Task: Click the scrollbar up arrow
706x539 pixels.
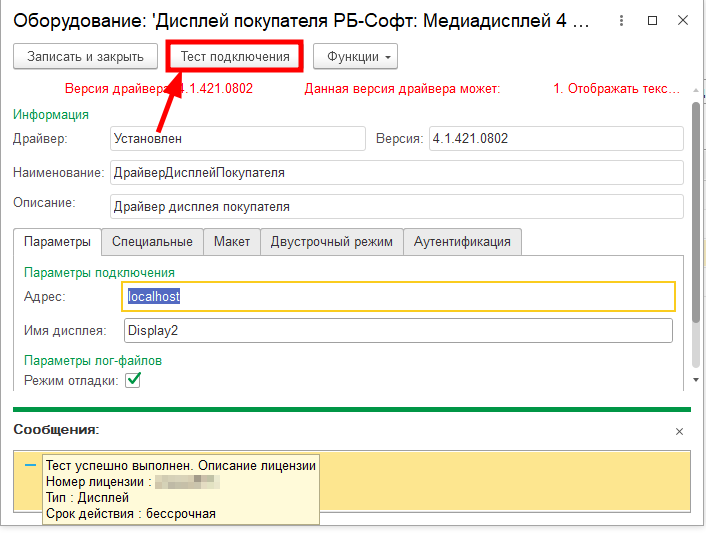Action: pyautogui.click(x=695, y=88)
